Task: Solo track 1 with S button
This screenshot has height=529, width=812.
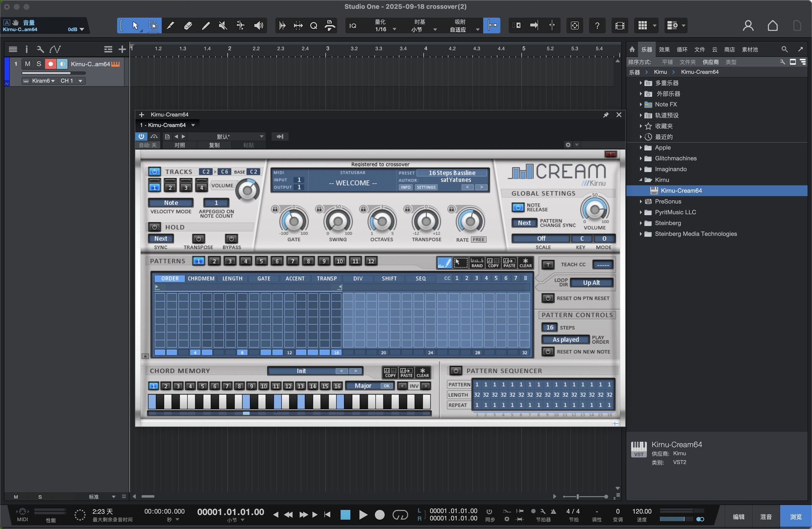Action: [x=39, y=64]
